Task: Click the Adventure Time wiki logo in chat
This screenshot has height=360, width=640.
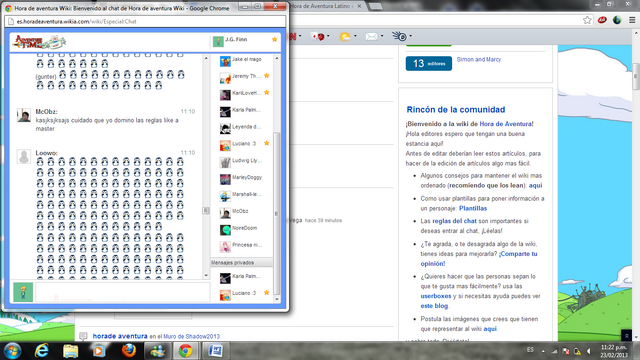Action: pyautogui.click(x=39, y=42)
